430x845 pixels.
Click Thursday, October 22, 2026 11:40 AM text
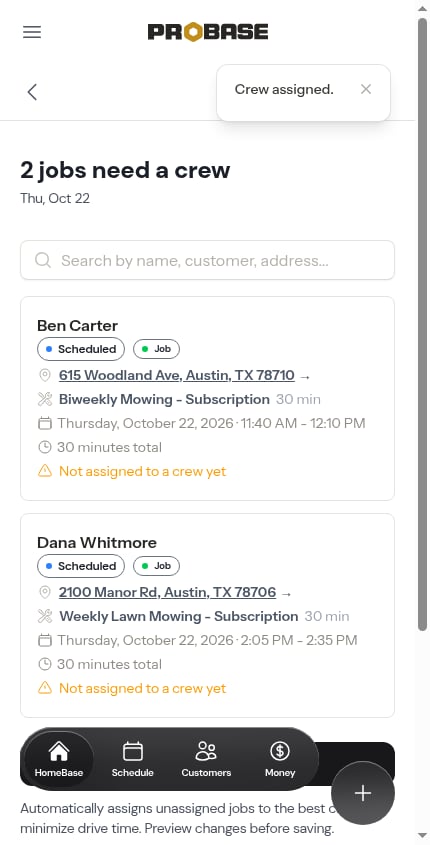211,423
